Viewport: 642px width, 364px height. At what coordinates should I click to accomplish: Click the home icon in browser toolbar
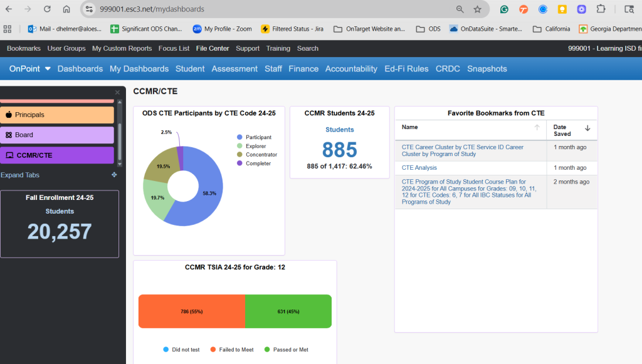click(66, 9)
